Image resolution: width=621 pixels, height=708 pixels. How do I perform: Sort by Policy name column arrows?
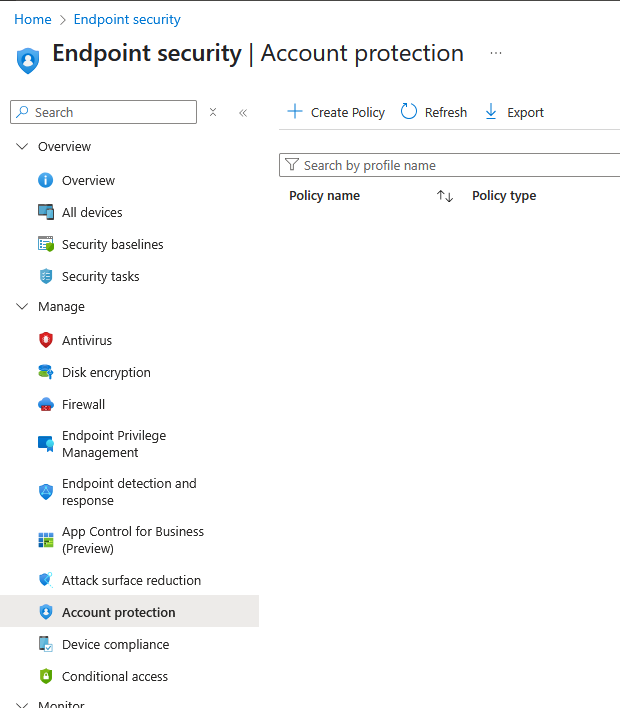point(445,196)
